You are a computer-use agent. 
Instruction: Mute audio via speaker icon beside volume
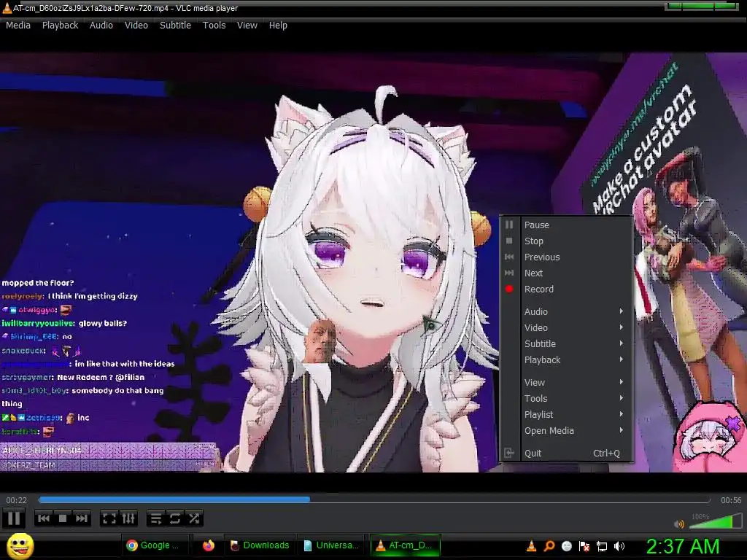point(679,524)
